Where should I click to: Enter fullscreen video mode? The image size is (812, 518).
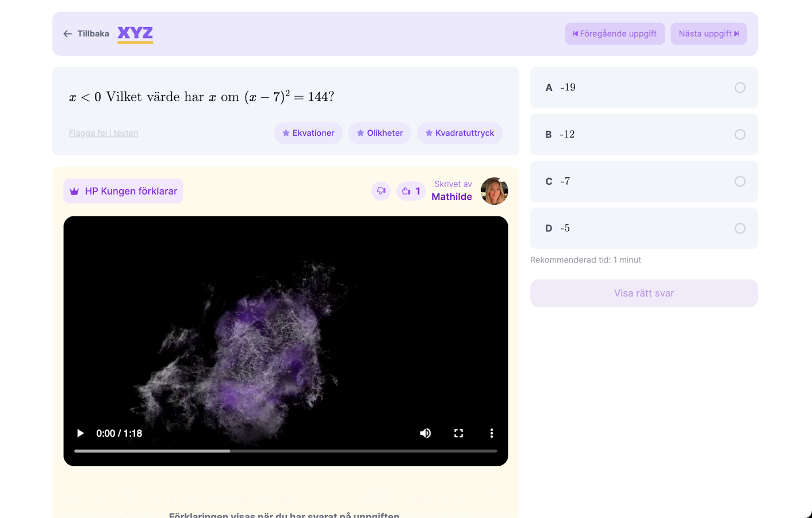[x=458, y=433]
